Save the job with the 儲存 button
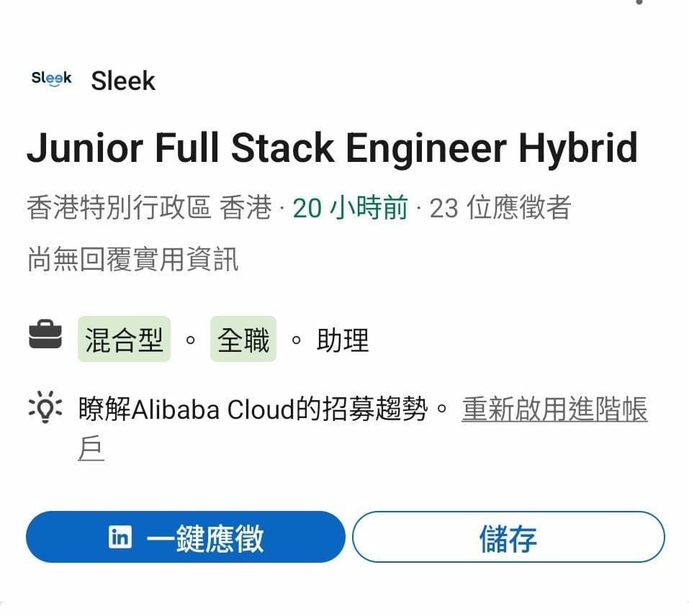This screenshot has width=689, height=616. [508, 537]
